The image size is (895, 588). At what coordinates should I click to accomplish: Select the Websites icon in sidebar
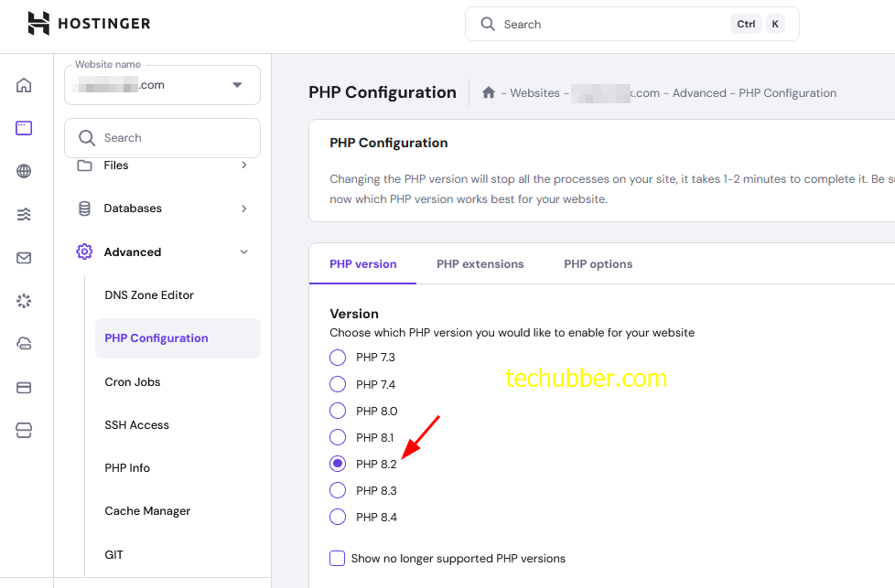(24, 127)
